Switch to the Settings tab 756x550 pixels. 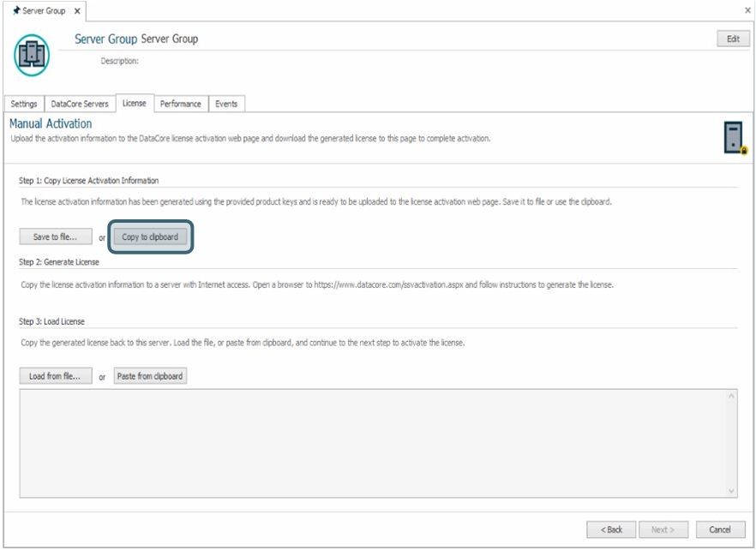coord(24,104)
